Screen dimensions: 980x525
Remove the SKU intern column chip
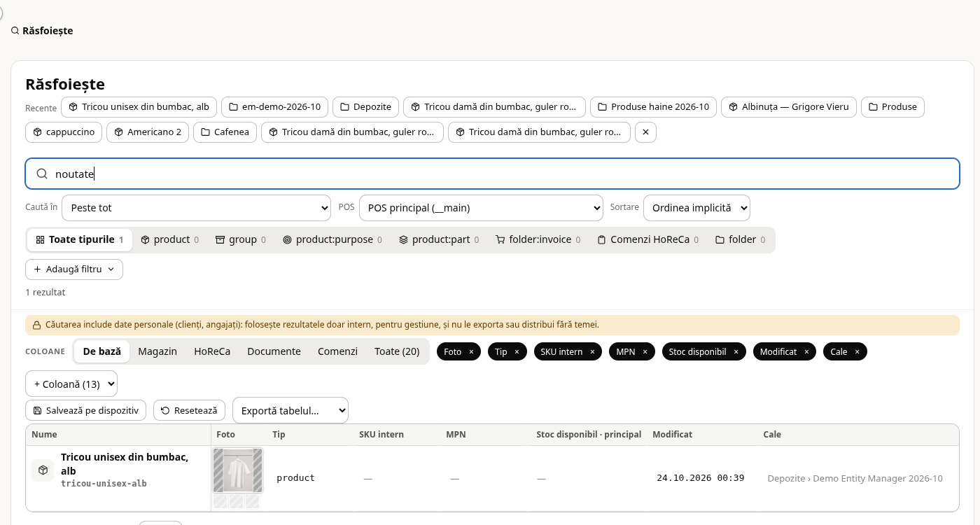(x=592, y=352)
